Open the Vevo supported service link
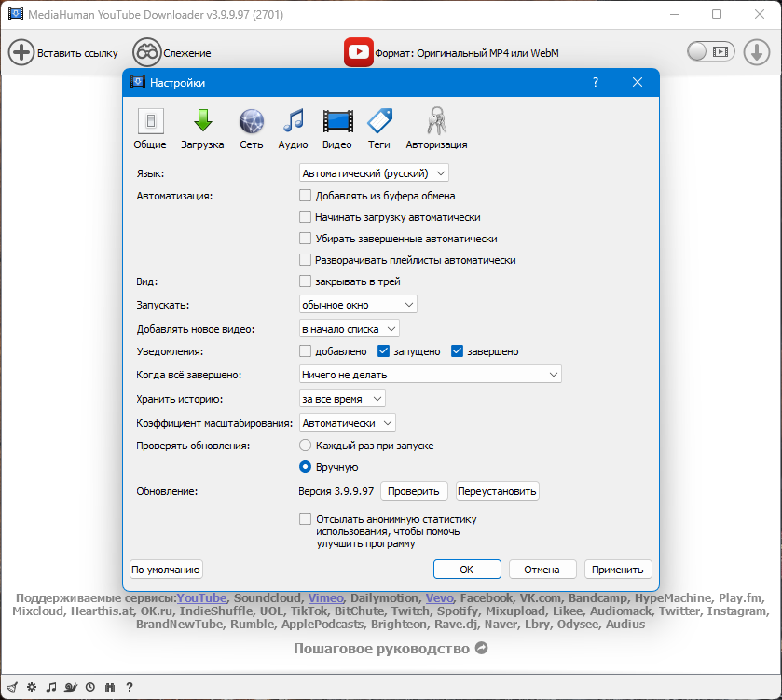This screenshot has width=782, height=700. point(439,597)
